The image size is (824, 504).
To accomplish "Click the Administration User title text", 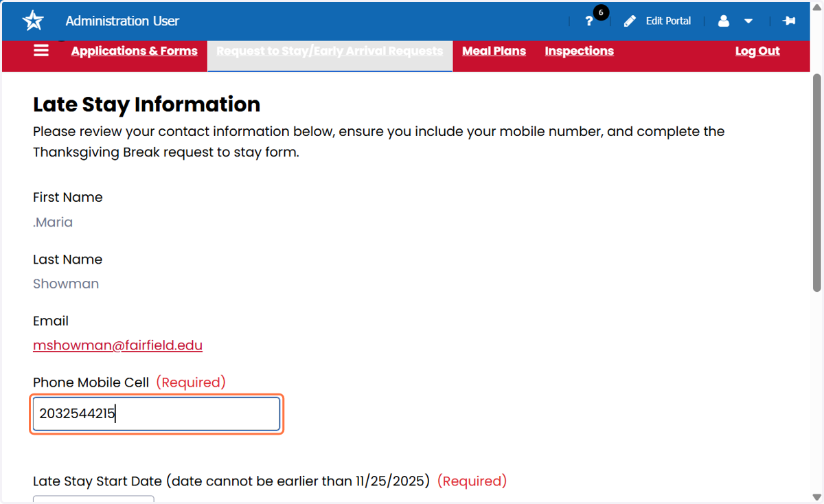I will click(x=122, y=21).
